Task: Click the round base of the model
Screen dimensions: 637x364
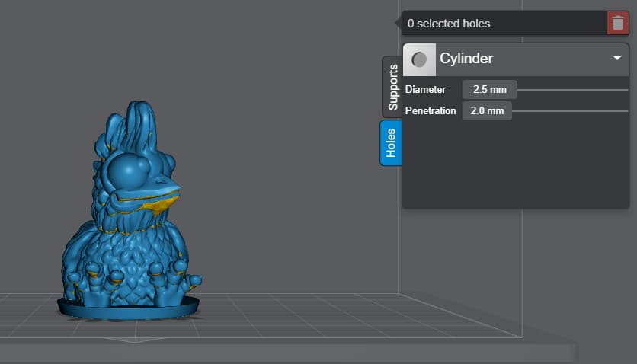Action: [128, 310]
